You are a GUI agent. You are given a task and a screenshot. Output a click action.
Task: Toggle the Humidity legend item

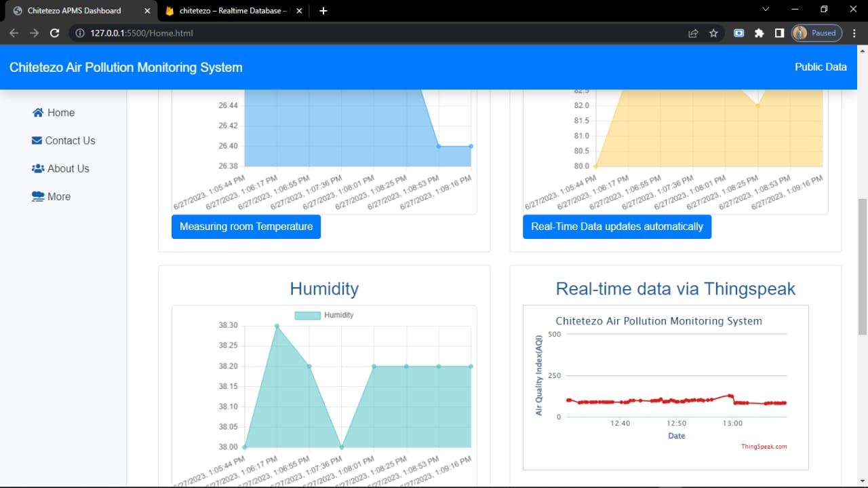tap(324, 315)
